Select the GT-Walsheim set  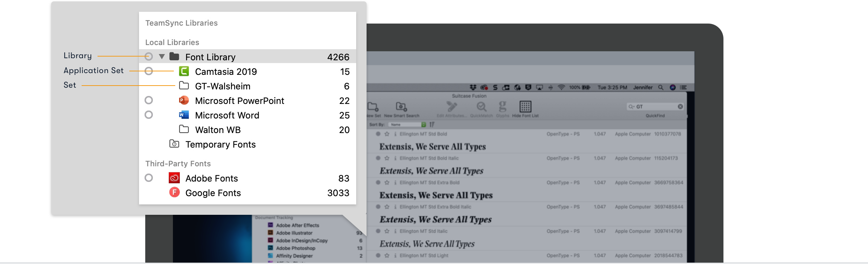tap(222, 86)
